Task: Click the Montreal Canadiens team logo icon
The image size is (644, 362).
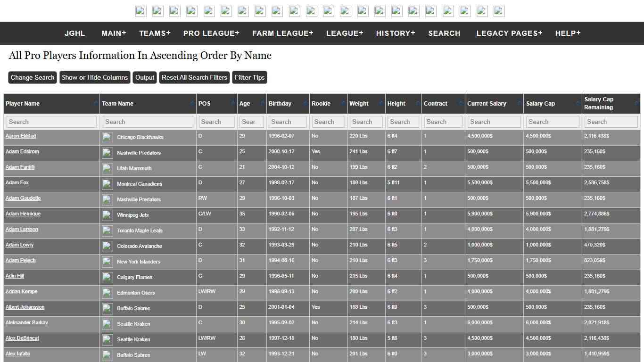Action: 107,184
